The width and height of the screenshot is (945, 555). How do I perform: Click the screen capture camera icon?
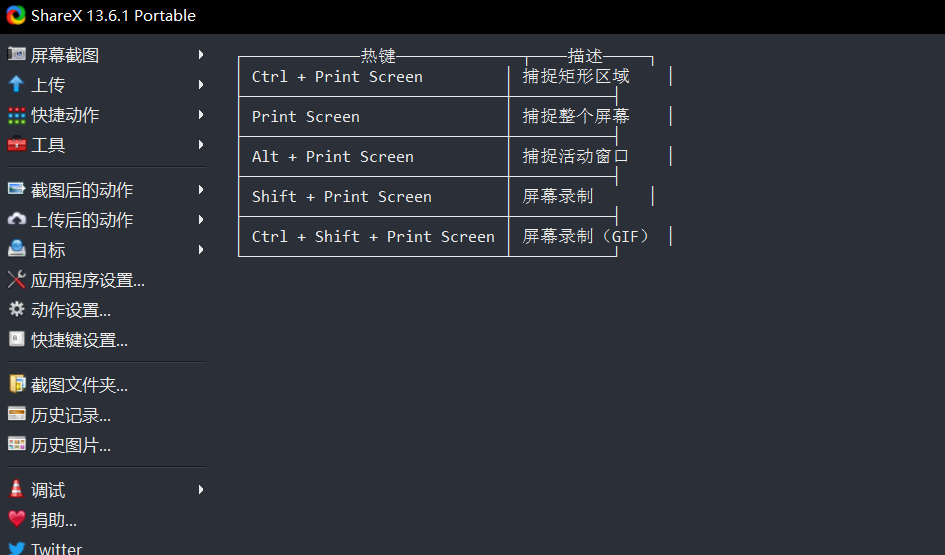pyautogui.click(x=16, y=54)
